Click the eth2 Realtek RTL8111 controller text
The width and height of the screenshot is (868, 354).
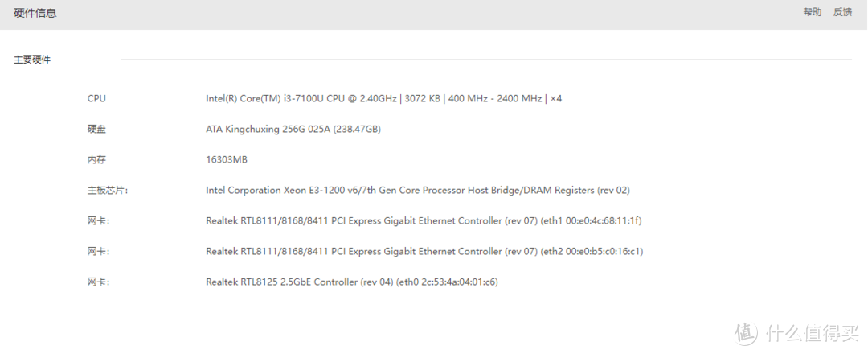pos(424,252)
